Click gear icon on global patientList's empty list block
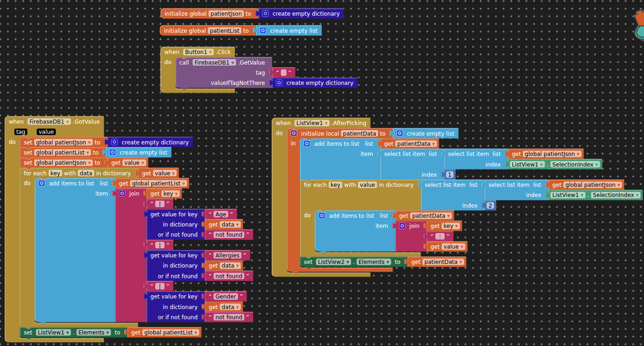 (263, 31)
